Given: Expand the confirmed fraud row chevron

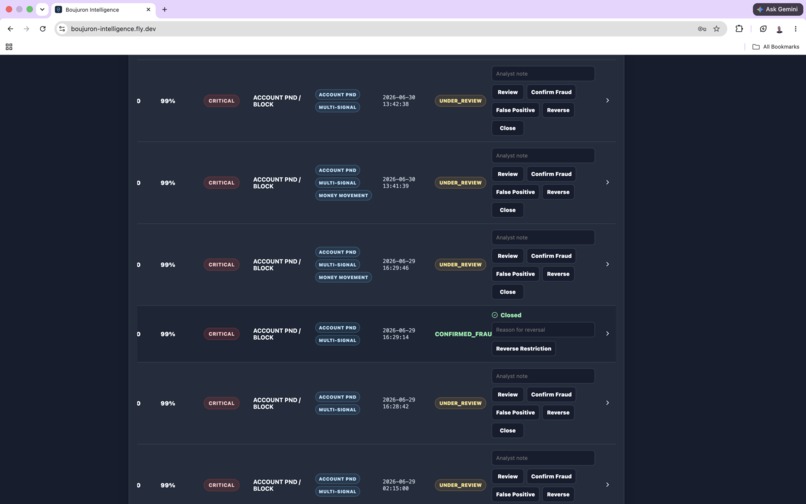Looking at the screenshot, I should (x=607, y=334).
